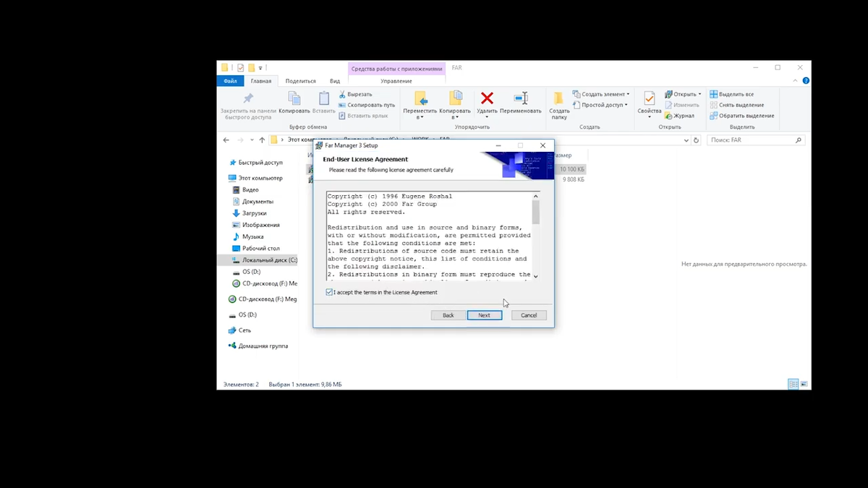Screen dimensions: 868x488
Task: Open Изображения in navigation pane
Action: 255,225
